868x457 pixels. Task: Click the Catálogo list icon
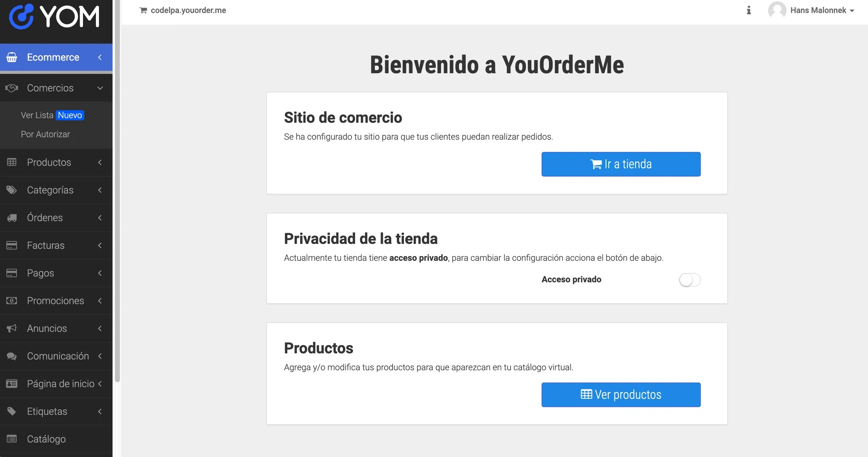tap(12, 439)
